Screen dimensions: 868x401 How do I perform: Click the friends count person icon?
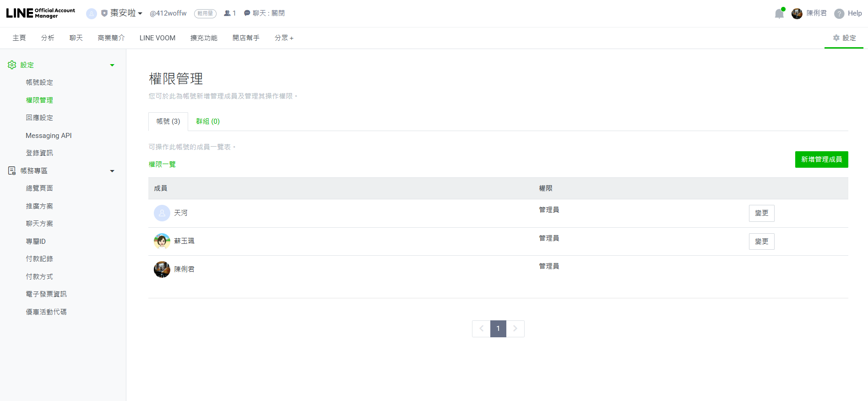pos(227,13)
